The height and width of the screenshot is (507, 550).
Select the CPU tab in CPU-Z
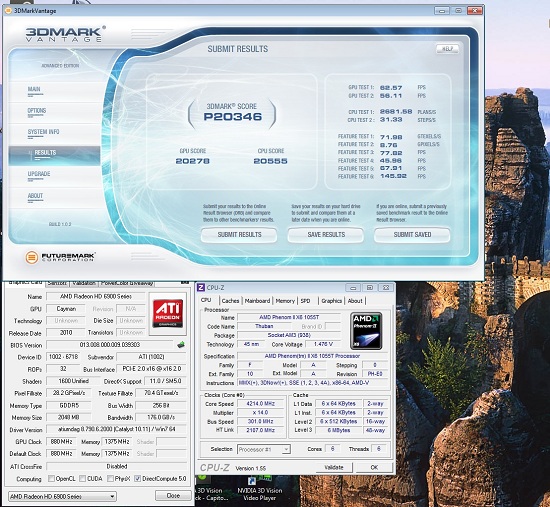pyautogui.click(x=206, y=300)
